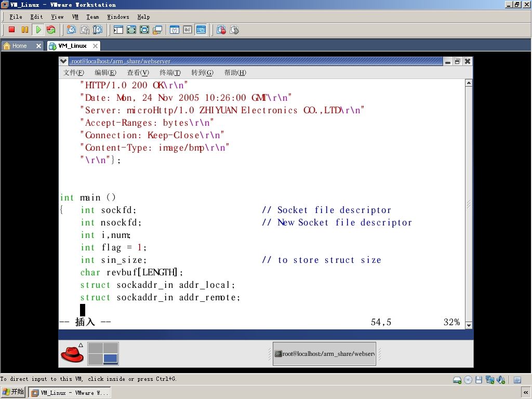532x399 pixels.
Task: Click the 'Content-Type: image/bmp' string line
Action: pyautogui.click(x=155, y=148)
